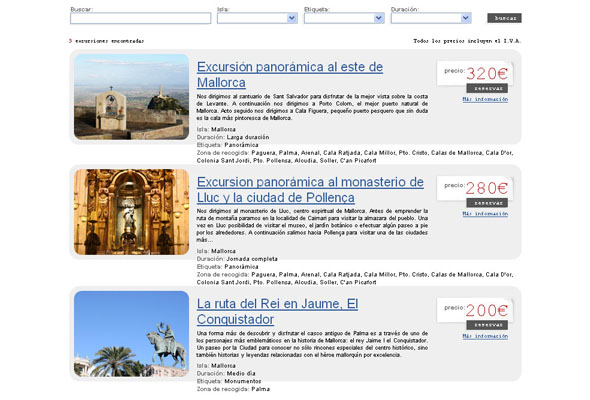Open the monasterio de Lluc excursion title

(x=310, y=190)
